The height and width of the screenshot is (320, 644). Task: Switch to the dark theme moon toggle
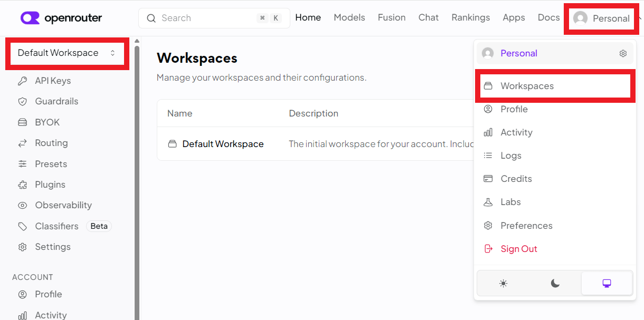point(555,284)
